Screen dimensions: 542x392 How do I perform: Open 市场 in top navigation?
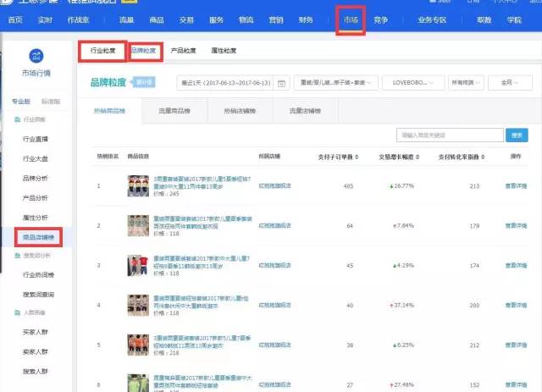(x=351, y=20)
